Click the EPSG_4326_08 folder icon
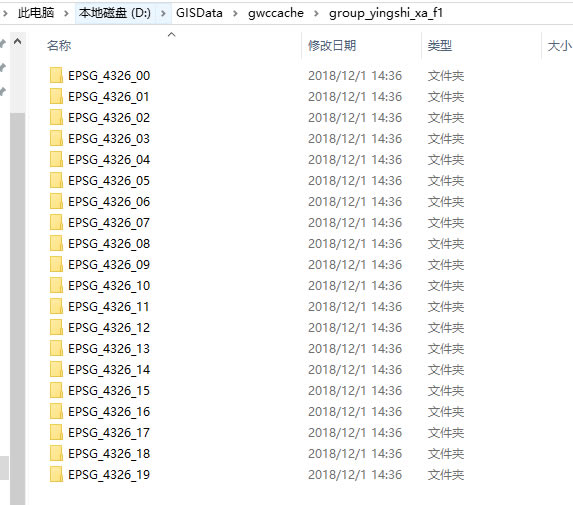Screen dimensions: 573x505 tap(56, 244)
